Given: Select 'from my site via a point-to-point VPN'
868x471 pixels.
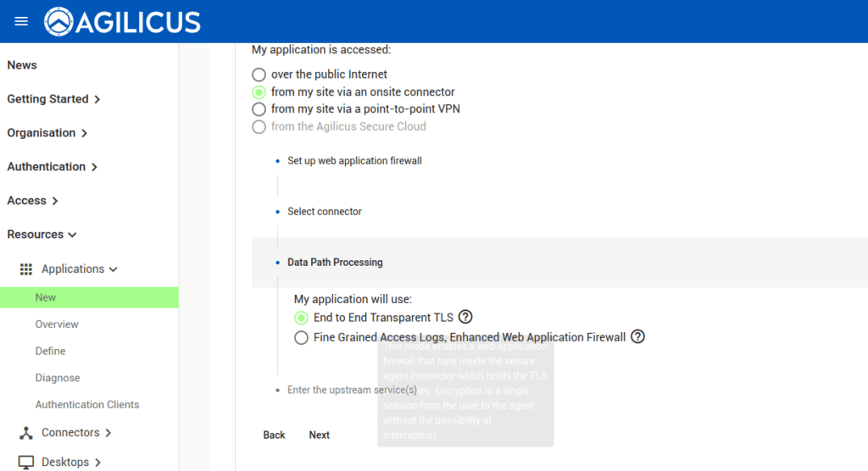Looking at the screenshot, I should [259, 109].
